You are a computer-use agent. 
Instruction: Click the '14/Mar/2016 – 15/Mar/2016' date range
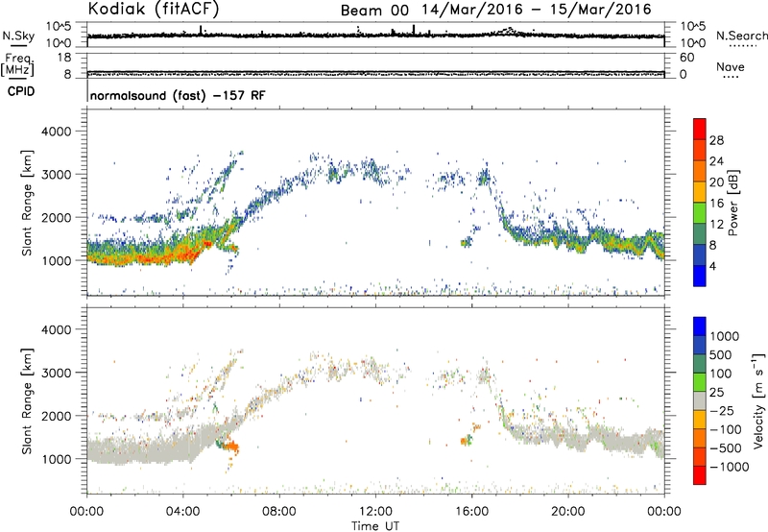click(x=537, y=10)
